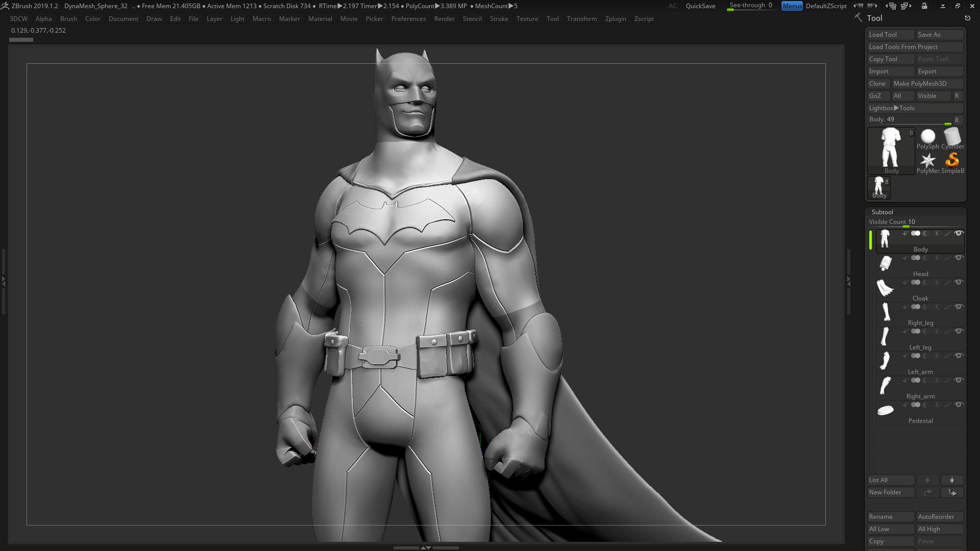Hide the Head subtool via eye icon

[959, 258]
